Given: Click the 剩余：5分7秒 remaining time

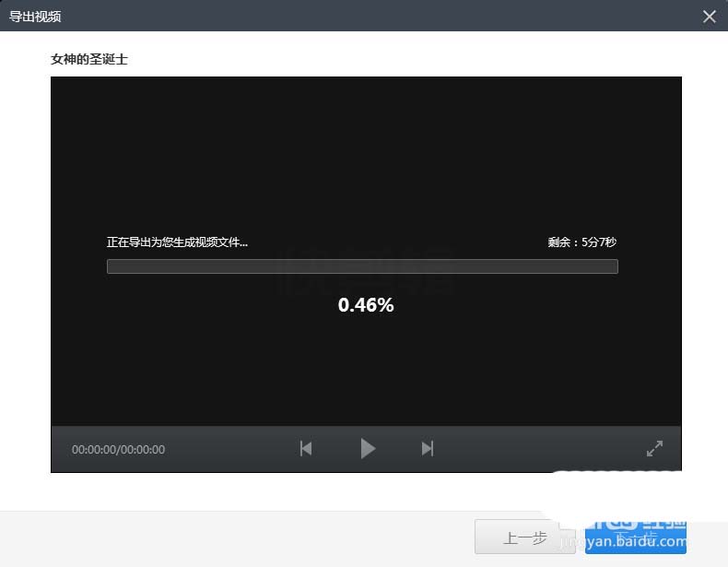Looking at the screenshot, I should [x=581, y=242].
